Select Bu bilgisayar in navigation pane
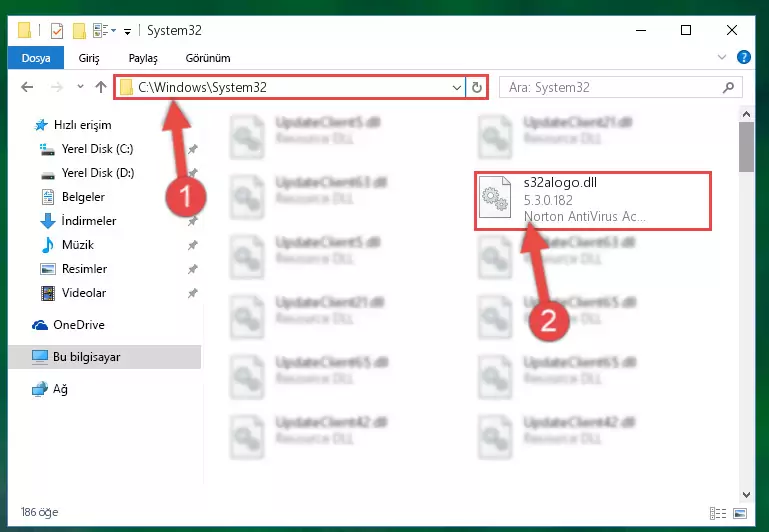The width and height of the screenshot is (769, 532). coord(104,357)
